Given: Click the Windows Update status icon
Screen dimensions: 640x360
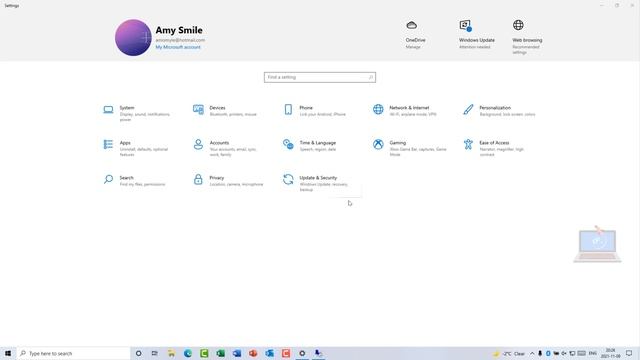Looking at the screenshot, I should click(465, 26).
